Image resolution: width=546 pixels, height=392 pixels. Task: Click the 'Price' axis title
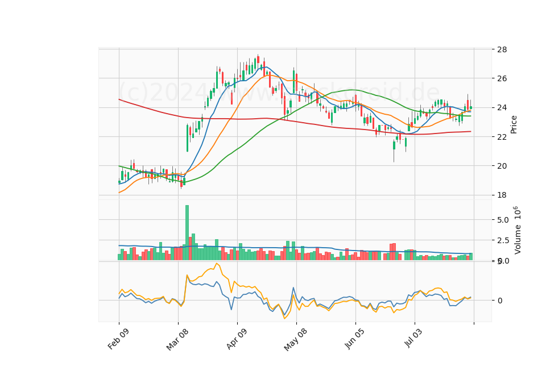[x=514, y=124]
